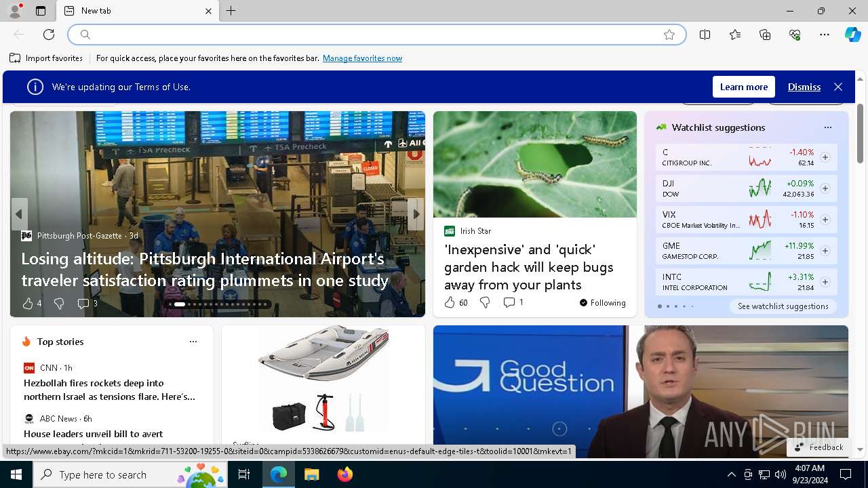This screenshot has width=868, height=488.
Task: Add this page to favorites star
Action: (x=669, y=35)
